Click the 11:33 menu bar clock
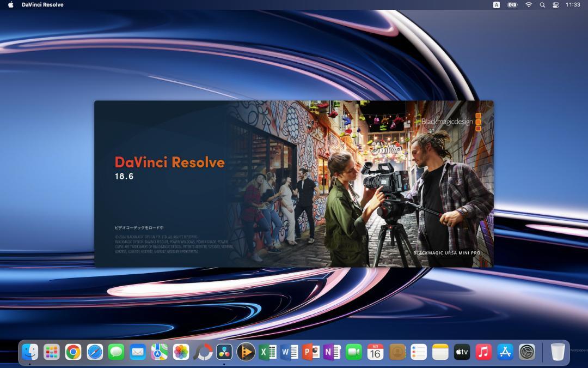 573,5
